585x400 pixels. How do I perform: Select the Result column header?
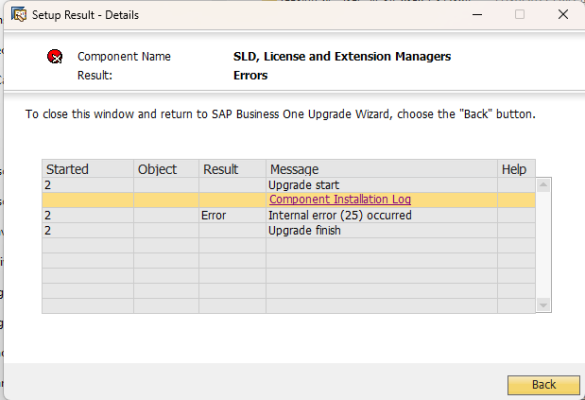coord(232,169)
